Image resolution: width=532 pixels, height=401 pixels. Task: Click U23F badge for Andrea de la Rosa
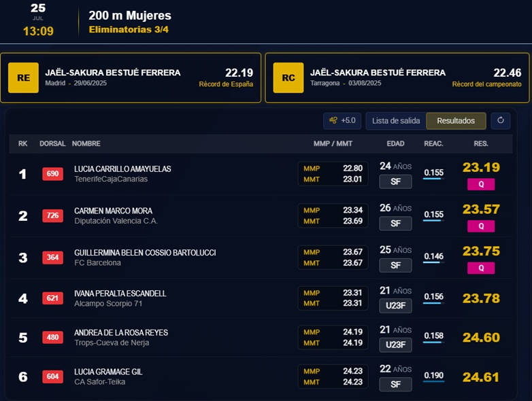396,345
